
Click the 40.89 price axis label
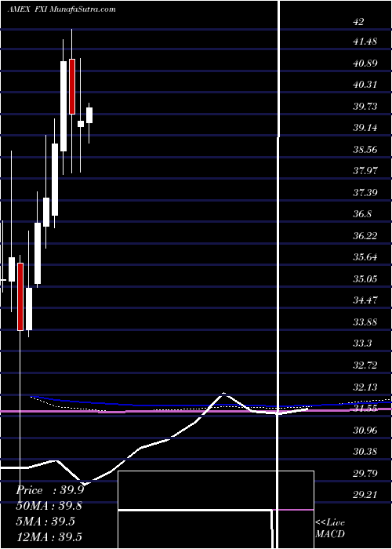click(x=365, y=64)
